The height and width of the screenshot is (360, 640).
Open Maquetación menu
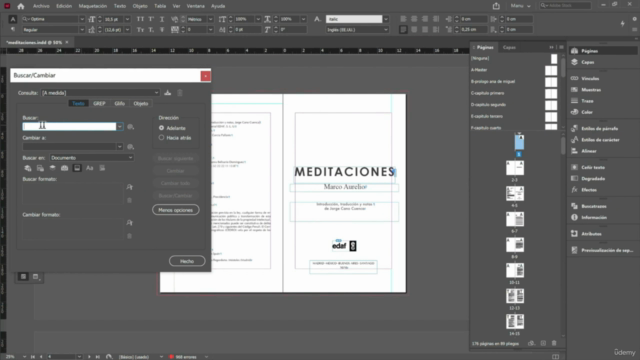[93, 6]
